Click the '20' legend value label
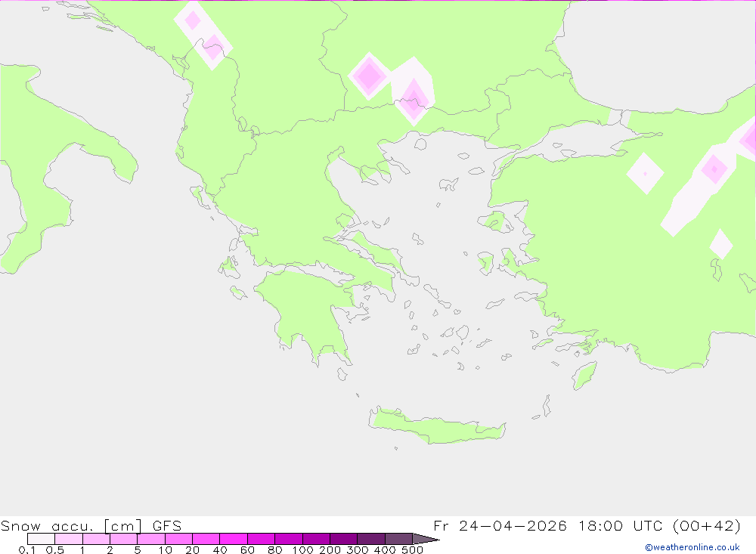The width and height of the screenshot is (756, 554). pos(192,549)
